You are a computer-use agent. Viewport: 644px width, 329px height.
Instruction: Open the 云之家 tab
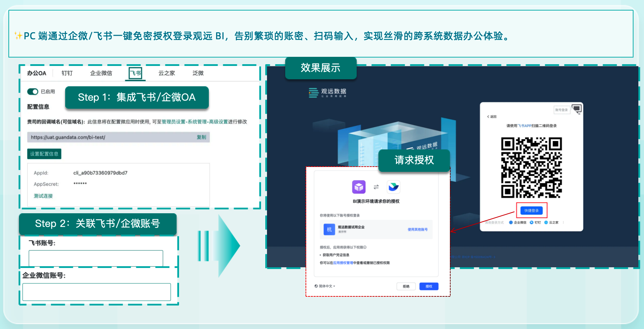pos(166,73)
